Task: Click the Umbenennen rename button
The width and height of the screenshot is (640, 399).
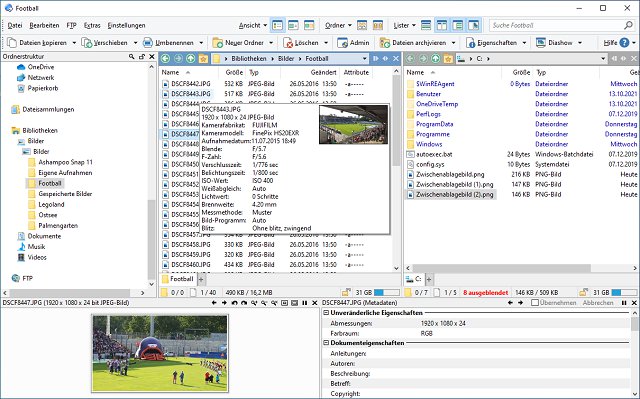Action: [169, 42]
